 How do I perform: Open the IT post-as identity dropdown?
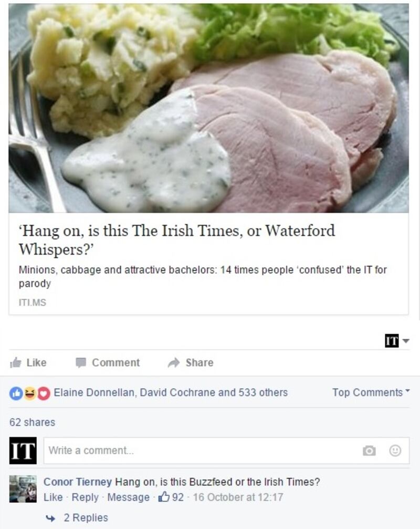(x=397, y=340)
